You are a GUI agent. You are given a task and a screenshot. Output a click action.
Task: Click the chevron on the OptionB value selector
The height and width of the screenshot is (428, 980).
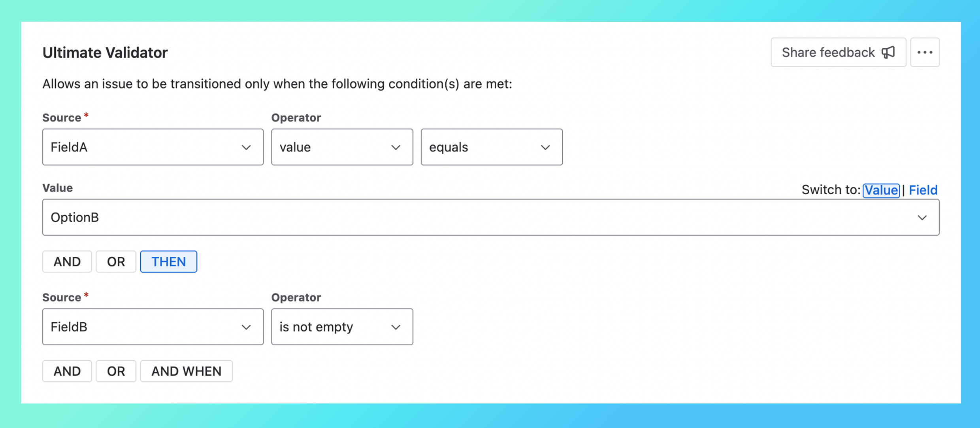point(923,217)
